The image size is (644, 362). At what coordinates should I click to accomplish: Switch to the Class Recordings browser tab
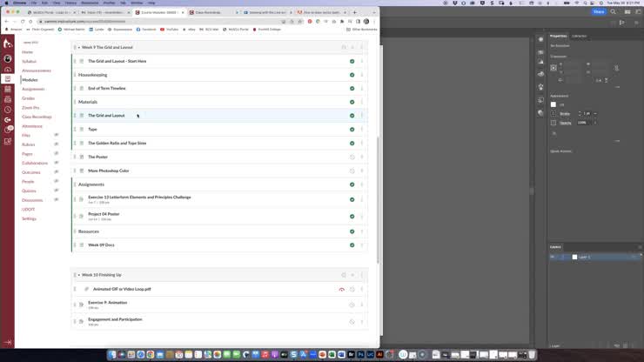(212, 12)
